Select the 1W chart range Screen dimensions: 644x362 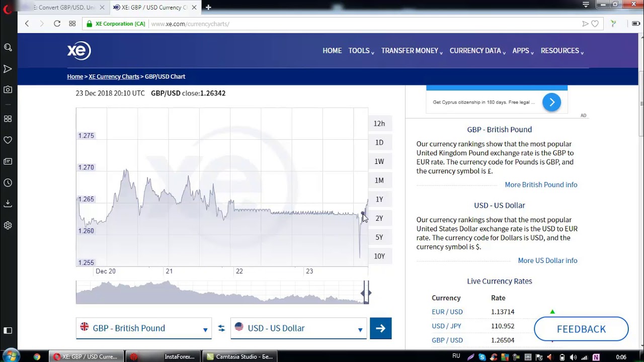point(379,161)
